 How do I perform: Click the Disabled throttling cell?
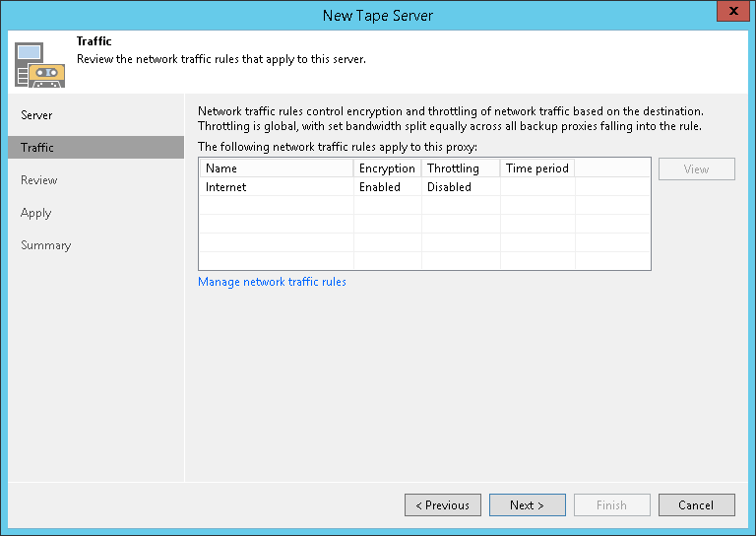point(449,187)
